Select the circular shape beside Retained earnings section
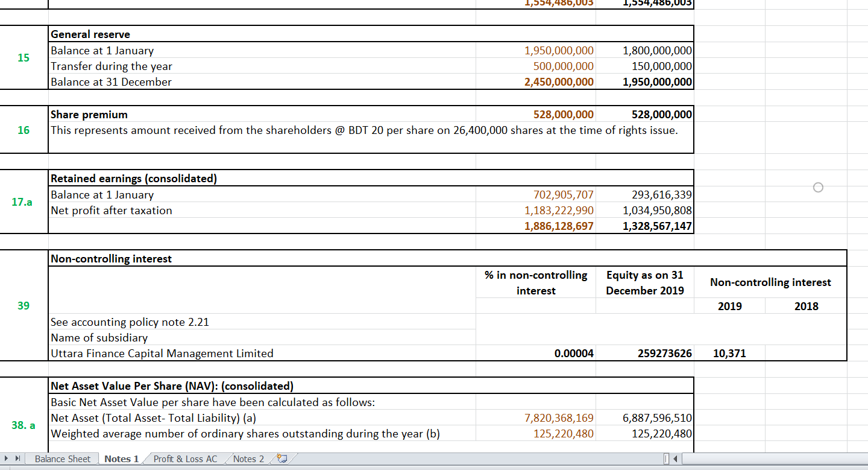Image resolution: width=868 pixels, height=470 pixels. click(818, 188)
